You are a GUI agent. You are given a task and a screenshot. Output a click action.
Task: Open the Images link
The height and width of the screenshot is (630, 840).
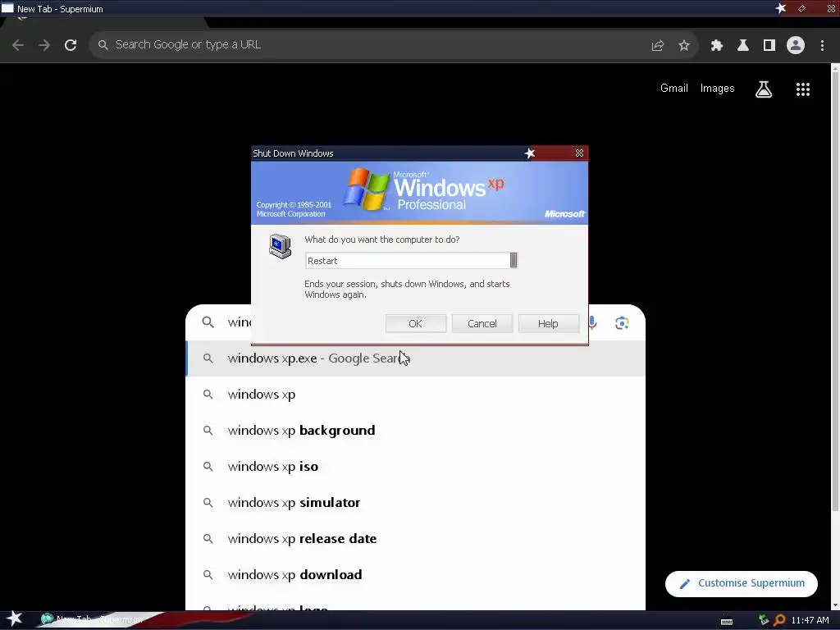pyautogui.click(x=717, y=89)
